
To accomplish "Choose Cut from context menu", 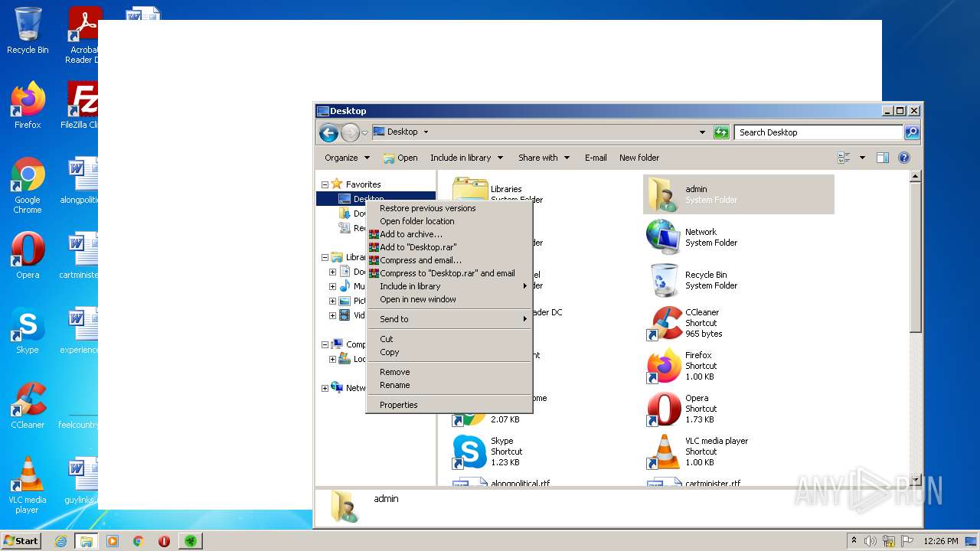I will pos(449,339).
